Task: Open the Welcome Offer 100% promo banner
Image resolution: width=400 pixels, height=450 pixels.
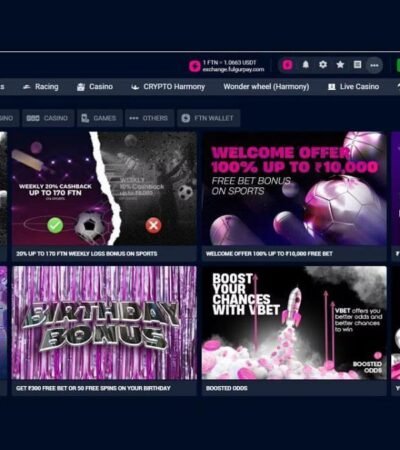Action: [294, 188]
